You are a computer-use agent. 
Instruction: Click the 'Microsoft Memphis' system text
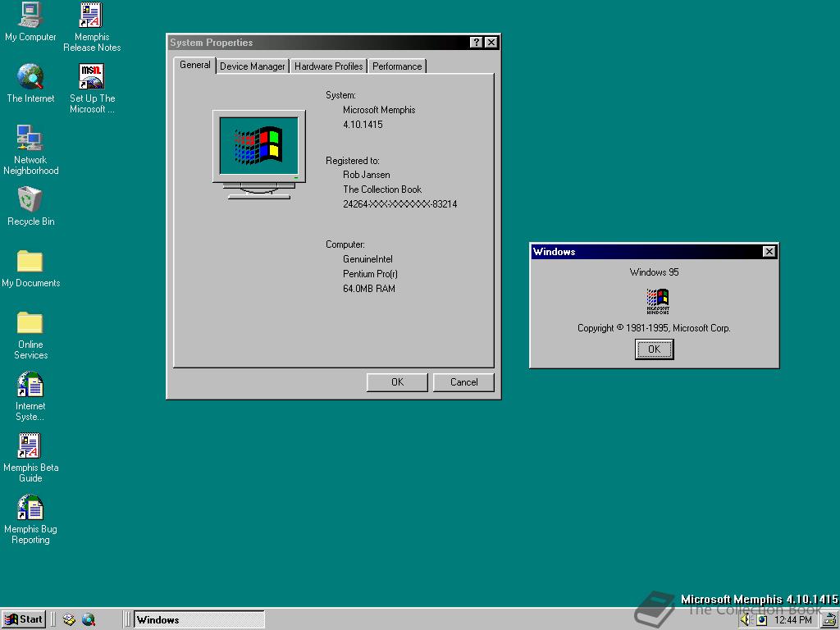[x=379, y=110]
